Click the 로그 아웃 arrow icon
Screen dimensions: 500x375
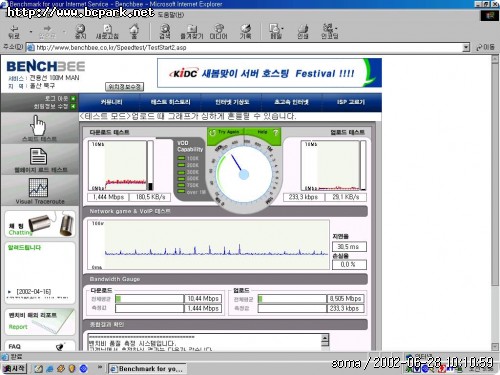(73, 98)
